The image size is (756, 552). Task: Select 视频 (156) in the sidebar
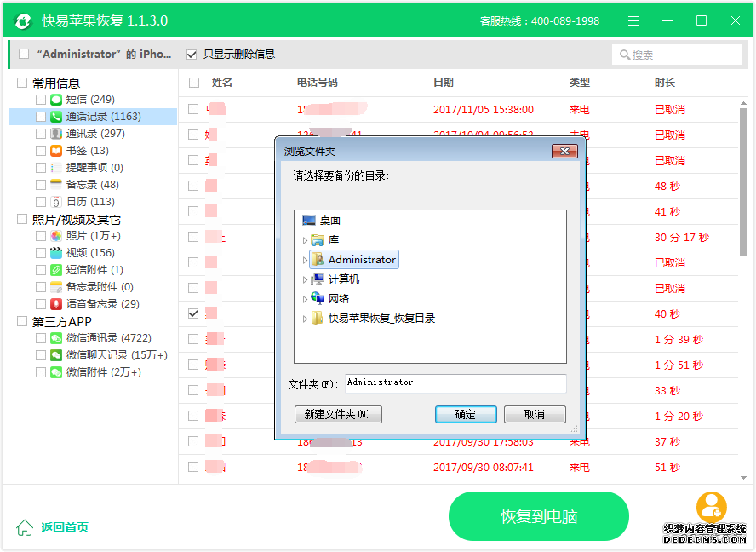[x=90, y=253]
